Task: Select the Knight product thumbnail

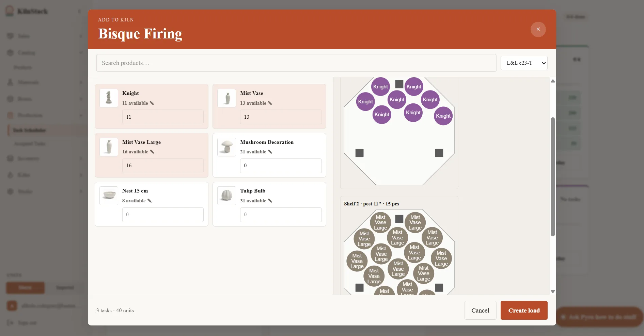Action: click(109, 98)
